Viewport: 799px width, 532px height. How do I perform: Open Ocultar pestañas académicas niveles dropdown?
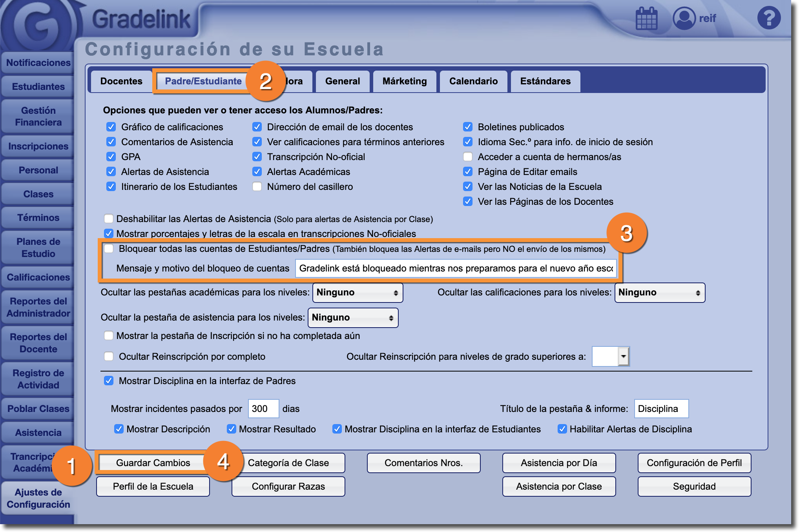tap(358, 293)
